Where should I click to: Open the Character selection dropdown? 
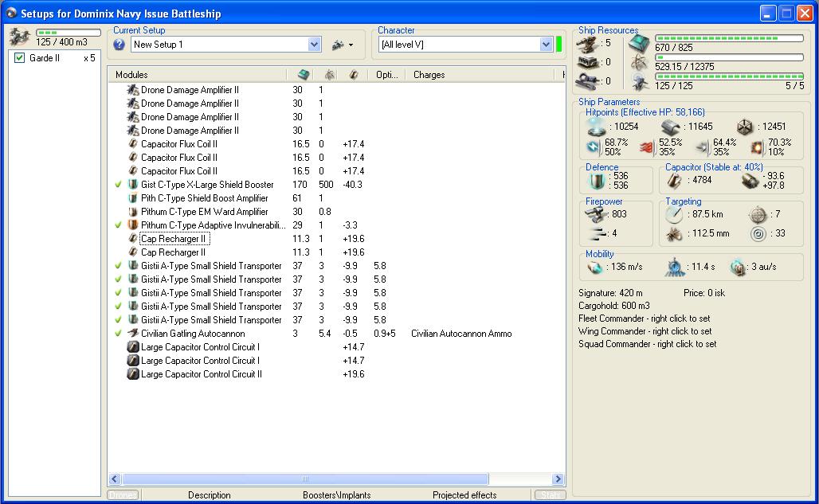(546, 45)
